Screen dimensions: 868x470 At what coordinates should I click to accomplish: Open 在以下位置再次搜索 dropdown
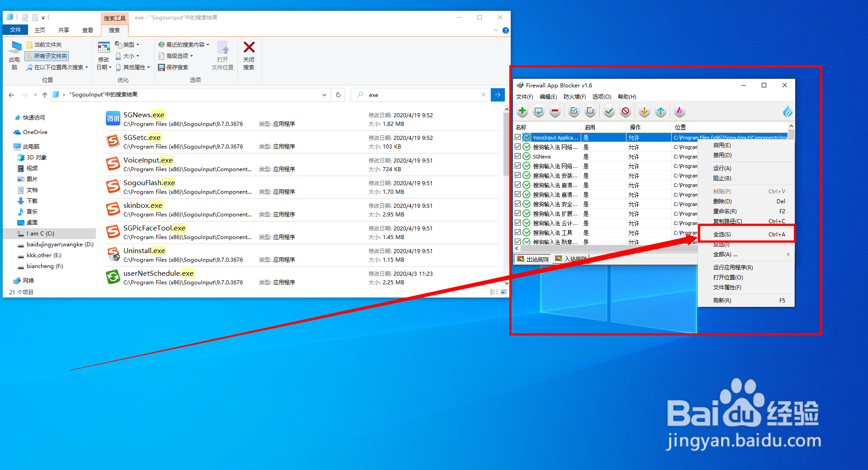pyautogui.click(x=57, y=67)
